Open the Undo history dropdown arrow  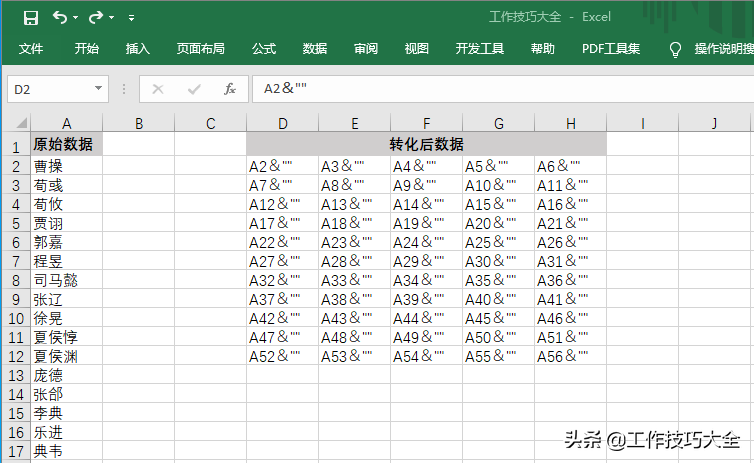point(75,18)
